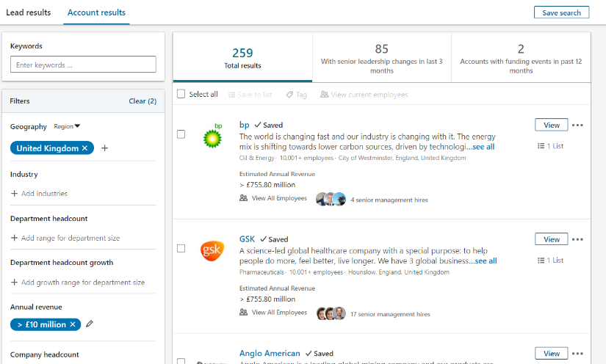Open the Geography Region dropdown

pos(67,126)
